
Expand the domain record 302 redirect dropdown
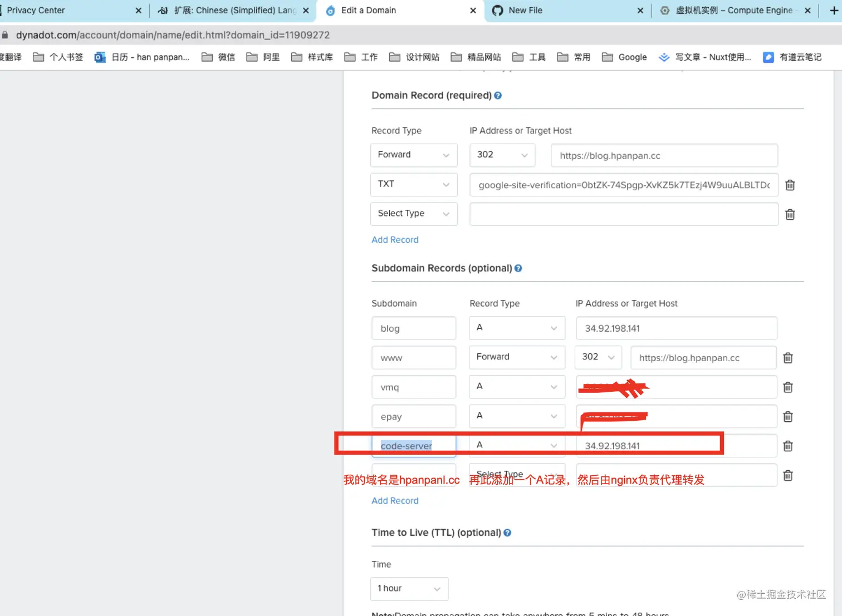tap(502, 155)
